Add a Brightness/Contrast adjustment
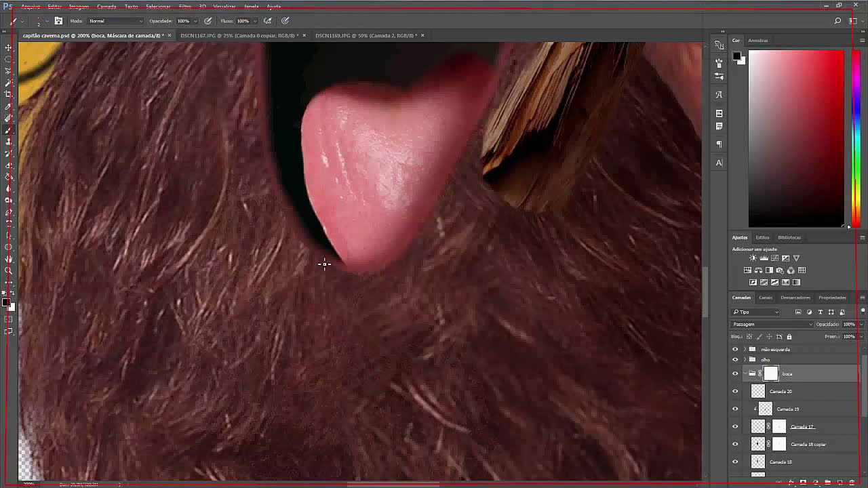 click(x=753, y=258)
